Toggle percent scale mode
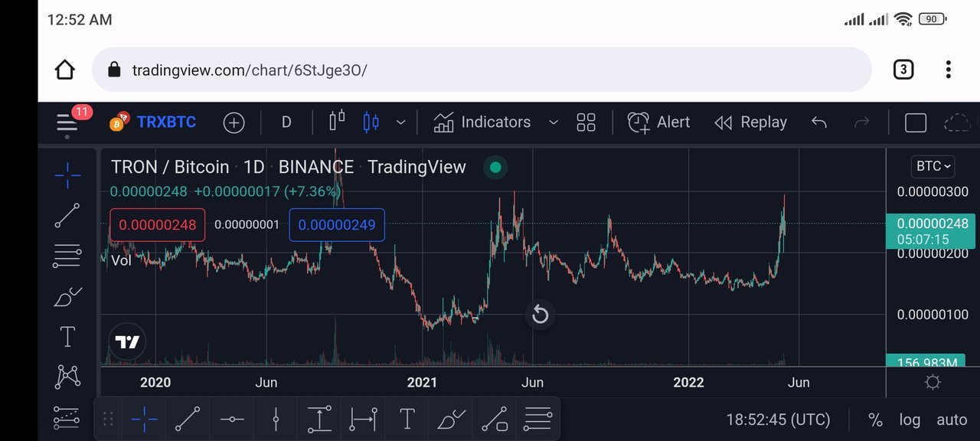 [x=875, y=420]
